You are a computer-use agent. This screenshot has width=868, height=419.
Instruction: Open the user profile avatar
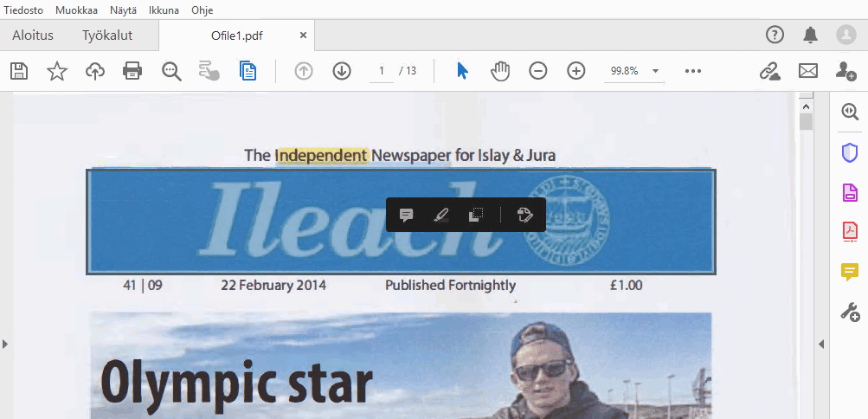(846, 35)
